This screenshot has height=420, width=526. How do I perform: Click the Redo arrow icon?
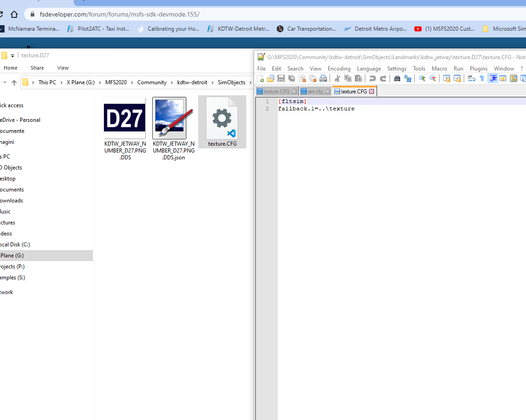(x=383, y=78)
